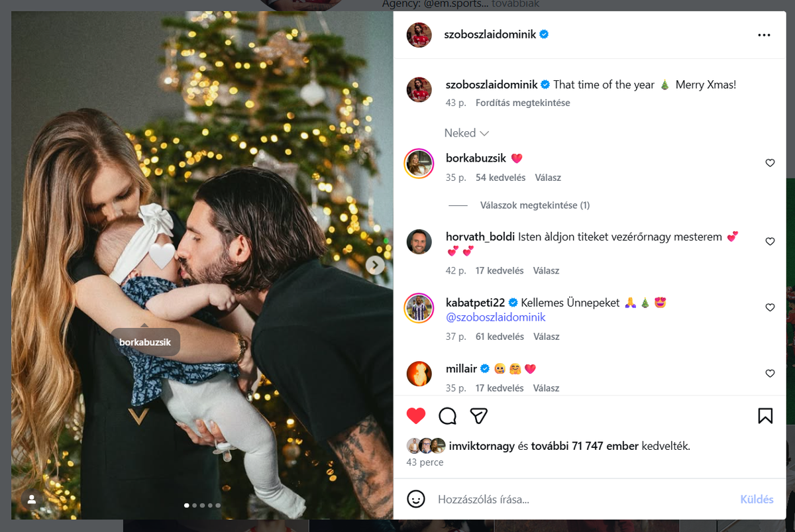Open the emoji picker smiley icon

[x=416, y=499]
